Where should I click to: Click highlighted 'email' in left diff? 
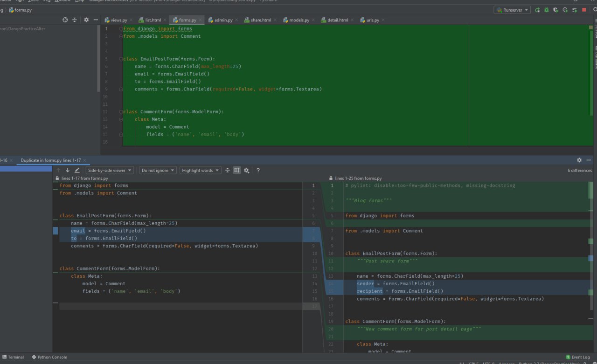pyautogui.click(x=78, y=231)
